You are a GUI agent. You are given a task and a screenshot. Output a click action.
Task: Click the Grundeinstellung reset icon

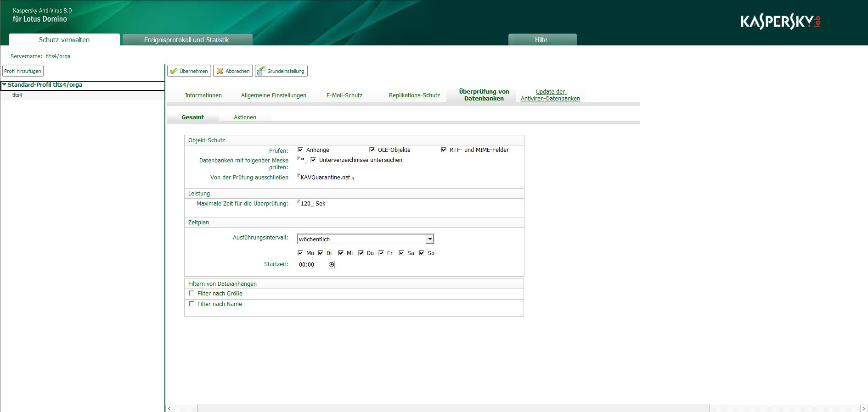point(261,71)
